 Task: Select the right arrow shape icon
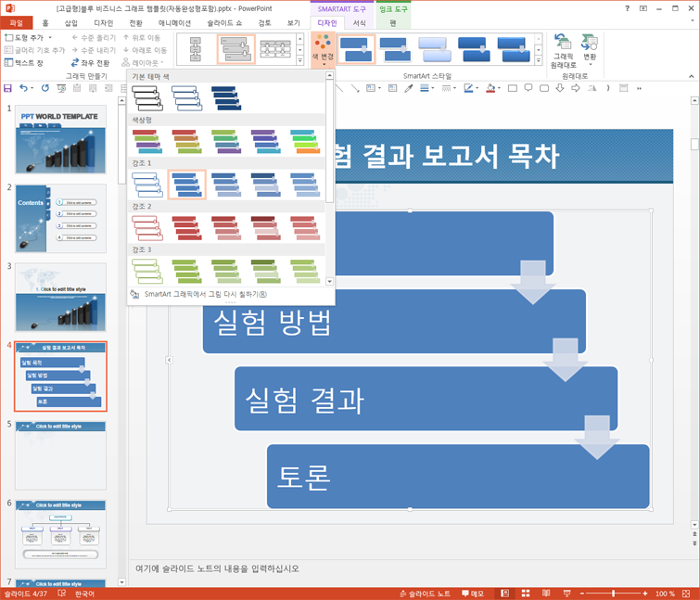(x=576, y=88)
